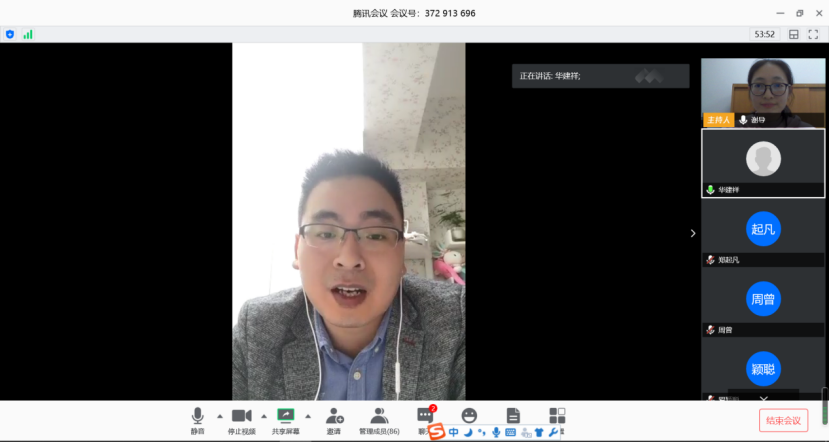Select the host's video thumbnail
Screen dimensions: 830x442
tap(763, 92)
